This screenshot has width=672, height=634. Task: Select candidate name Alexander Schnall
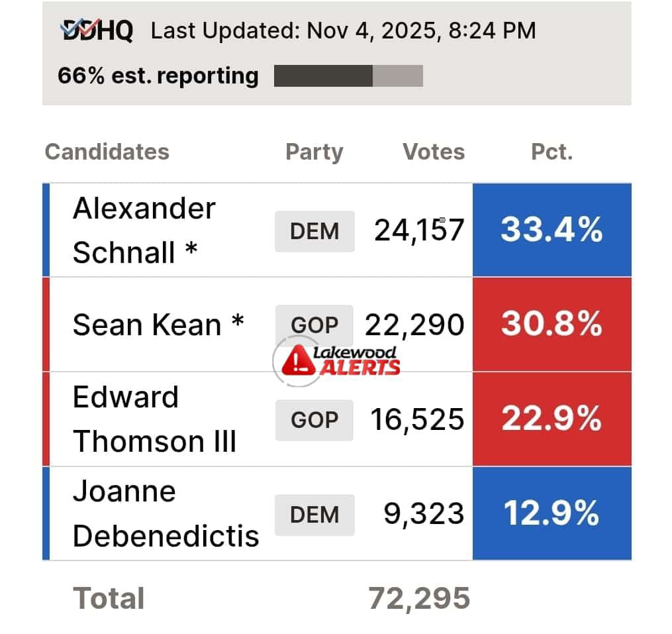[x=144, y=231]
